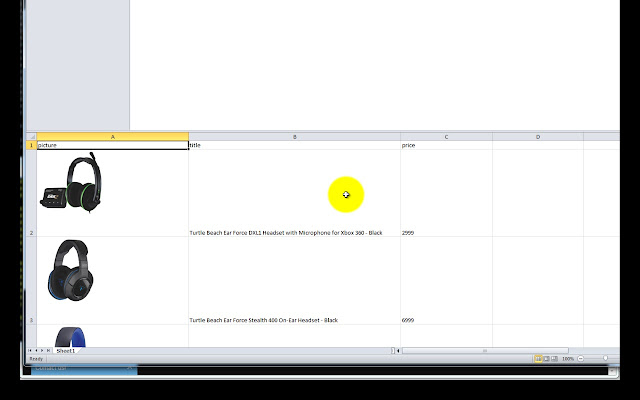Viewport: 640px width, 400px height.
Task: Click the partly visible blue headset picture in row 4
Action: click(x=70, y=337)
